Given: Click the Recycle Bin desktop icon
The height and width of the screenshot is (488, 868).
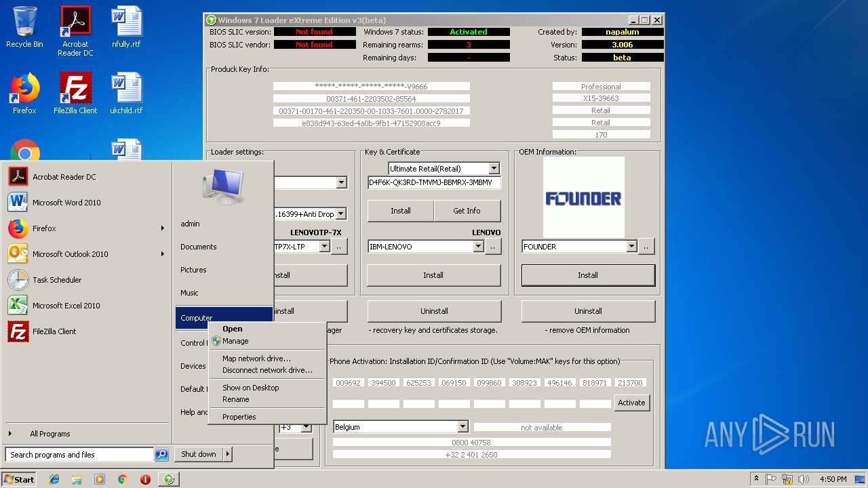Looking at the screenshot, I should 24,27.
